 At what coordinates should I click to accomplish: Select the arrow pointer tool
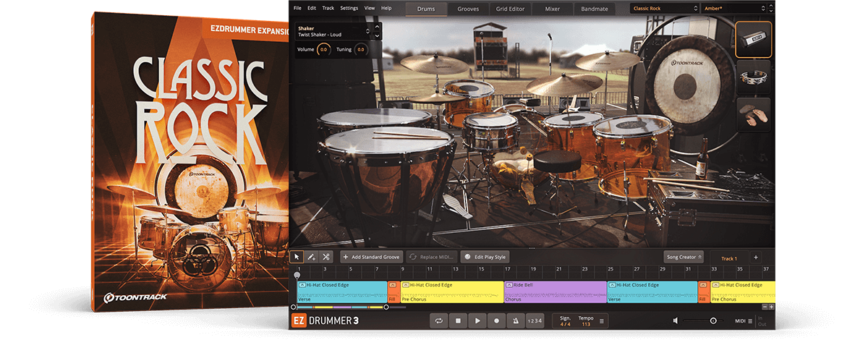(x=297, y=257)
